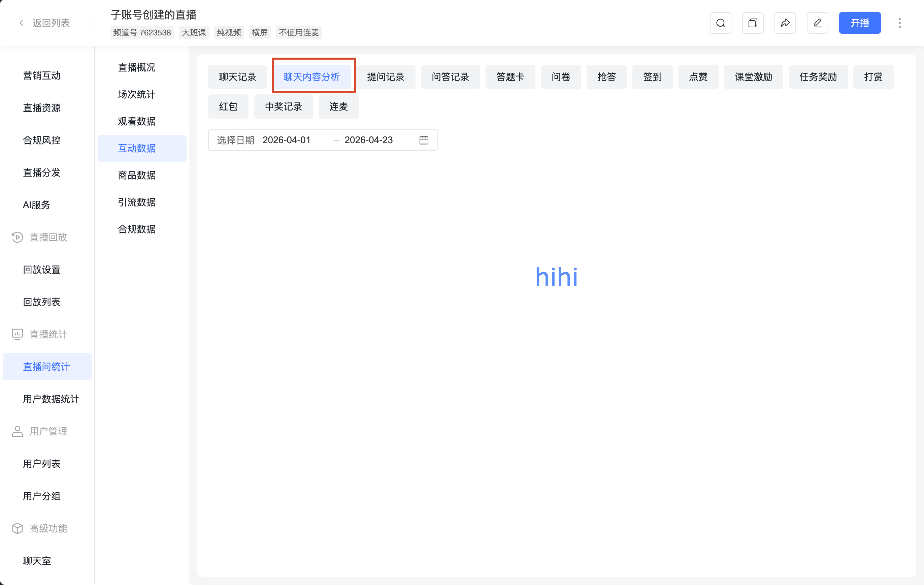Switch to the 打赏 tab
The height and width of the screenshot is (585, 924).
[873, 77]
